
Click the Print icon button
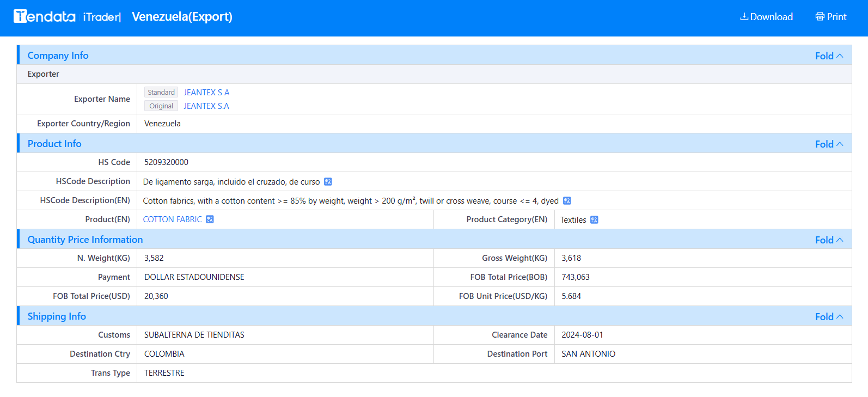(x=831, y=17)
